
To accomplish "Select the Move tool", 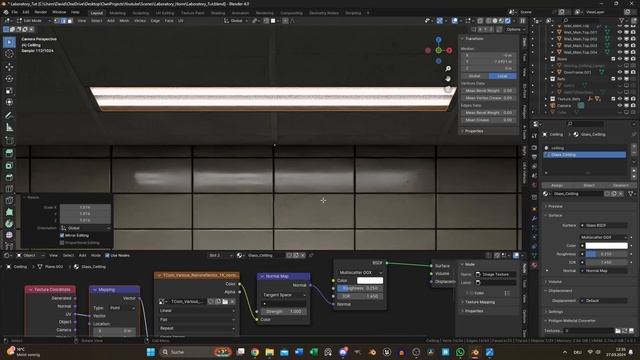I will click(x=9, y=67).
